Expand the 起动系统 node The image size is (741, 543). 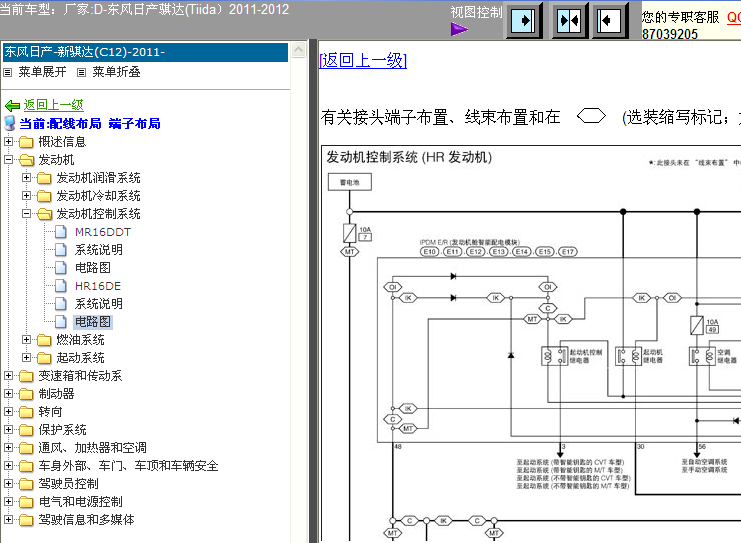[26, 357]
